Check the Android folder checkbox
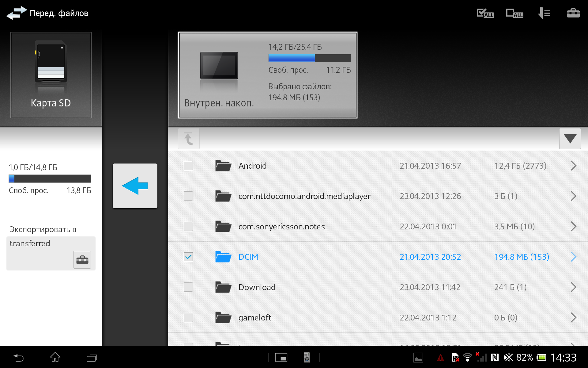This screenshot has height=368, width=588. [x=188, y=166]
